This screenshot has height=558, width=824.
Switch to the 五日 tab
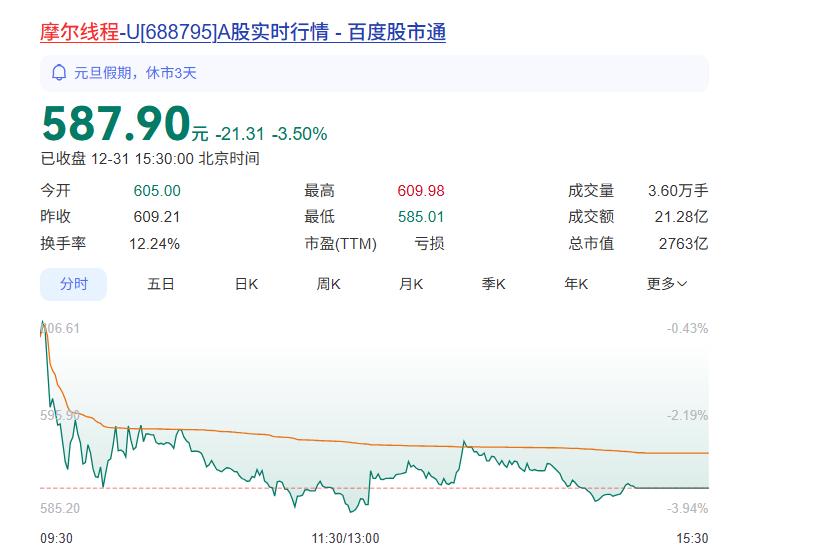pos(160,284)
